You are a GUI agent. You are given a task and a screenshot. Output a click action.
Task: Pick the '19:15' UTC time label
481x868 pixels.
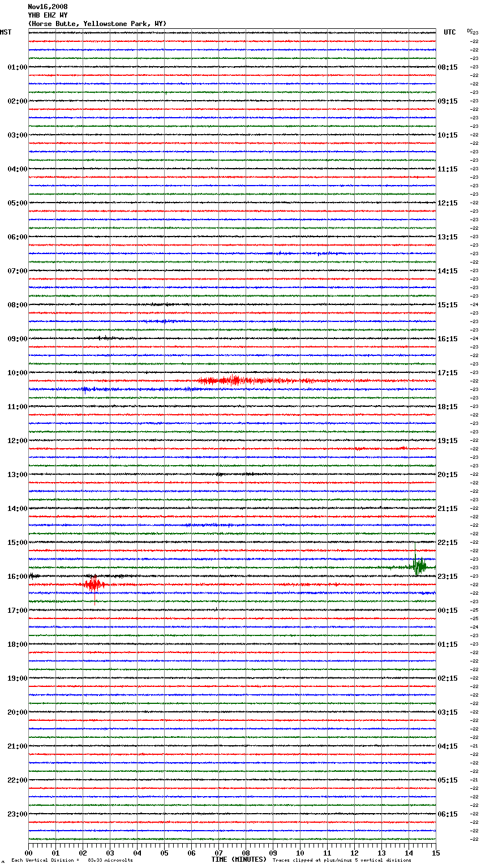(x=448, y=441)
